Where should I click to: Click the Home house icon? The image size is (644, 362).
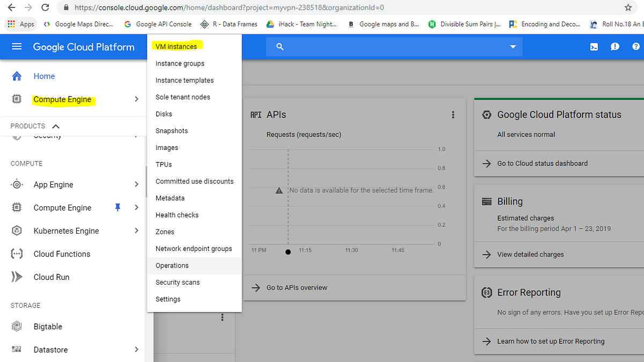17,76
